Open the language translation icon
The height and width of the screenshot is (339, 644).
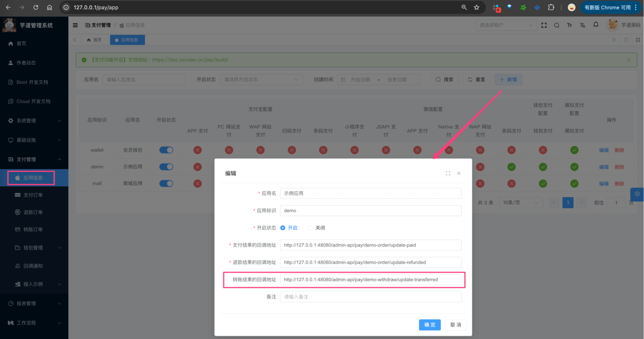(x=583, y=25)
